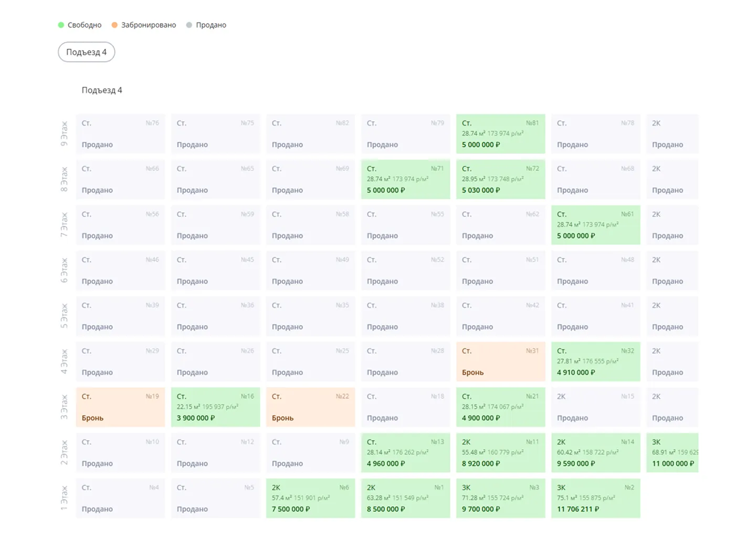Click reserved studio №19

pos(120,407)
